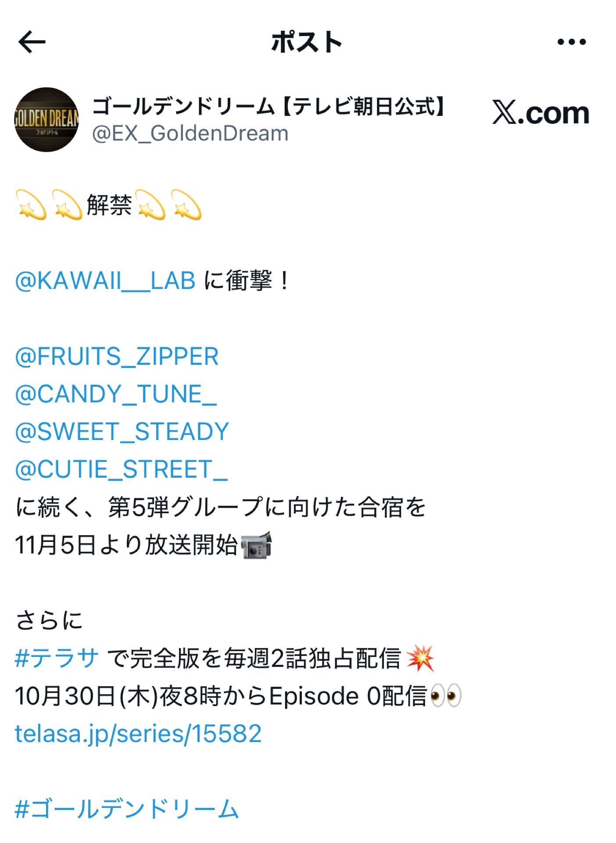Click the eyes emoji after Episode 0配信
This screenshot has width=616, height=843.
[446, 696]
